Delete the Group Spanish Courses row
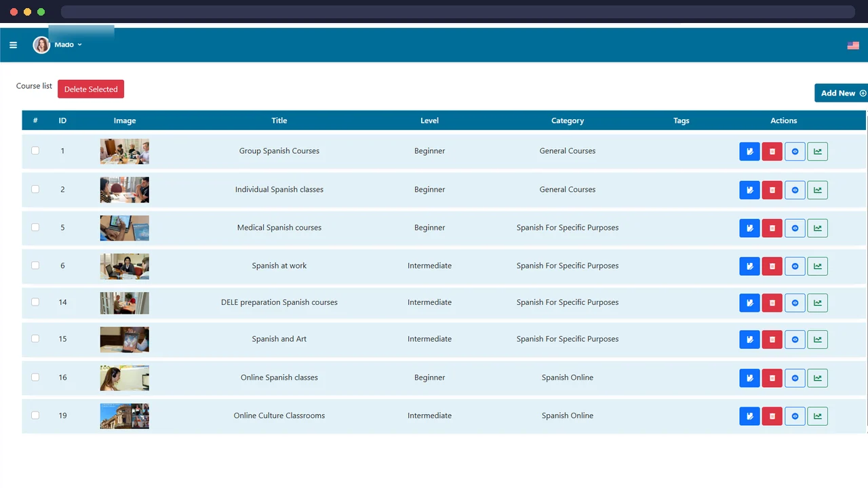 (772, 151)
